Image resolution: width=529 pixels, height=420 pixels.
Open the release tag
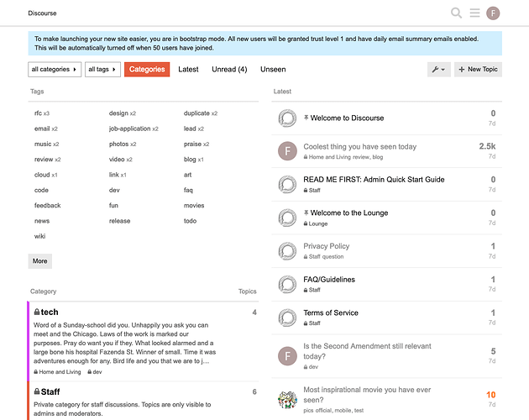click(x=119, y=221)
